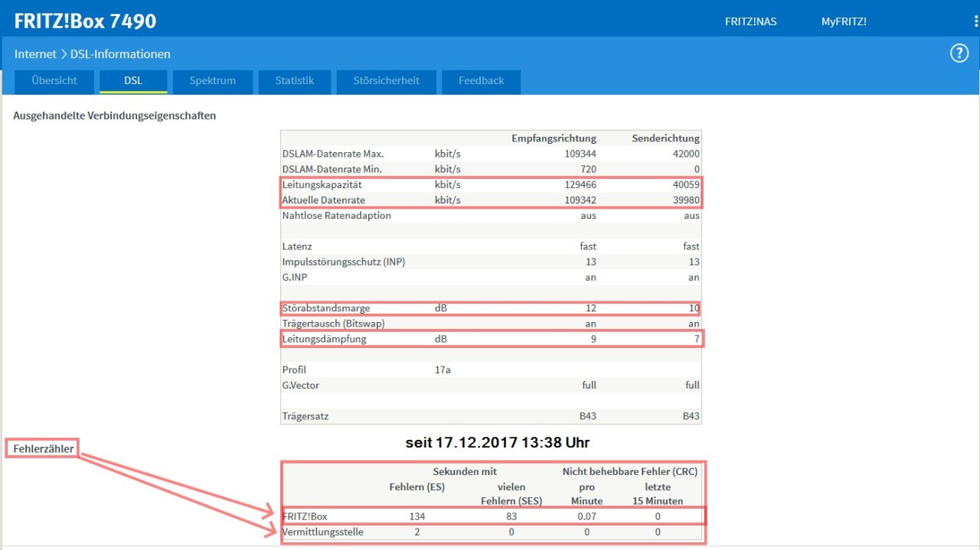The height and width of the screenshot is (550, 980).
Task: Click the Leitungsdämpfung value 9
Action: tap(593, 339)
